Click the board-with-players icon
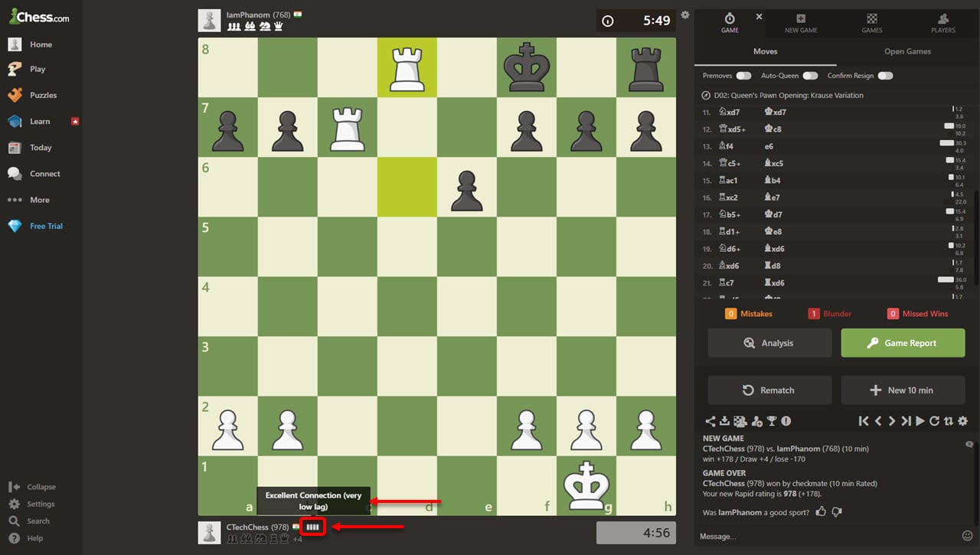The height and width of the screenshot is (555, 980). click(x=740, y=421)
